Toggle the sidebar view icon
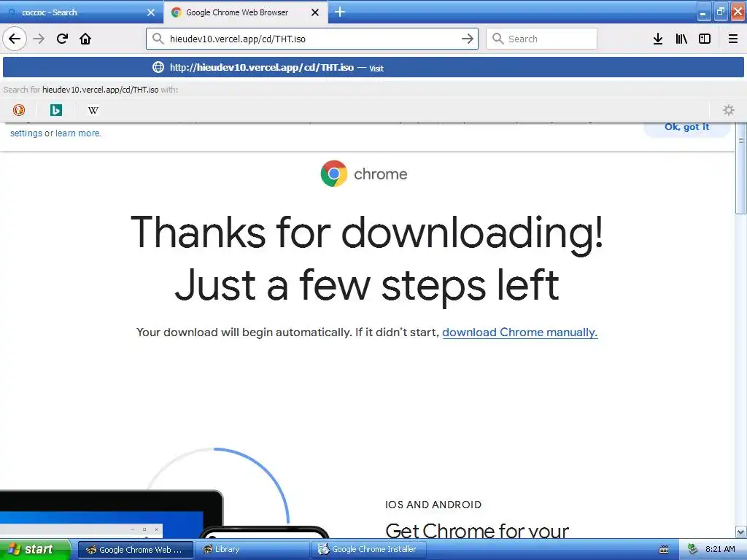747x560 pixels. (x=705, y=39)
